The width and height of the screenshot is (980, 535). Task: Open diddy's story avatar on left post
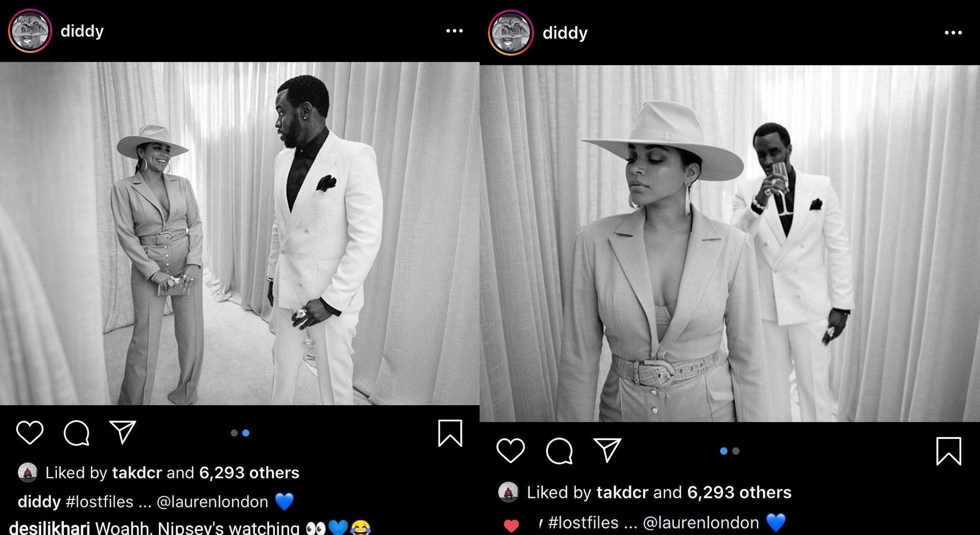[30, 31]
